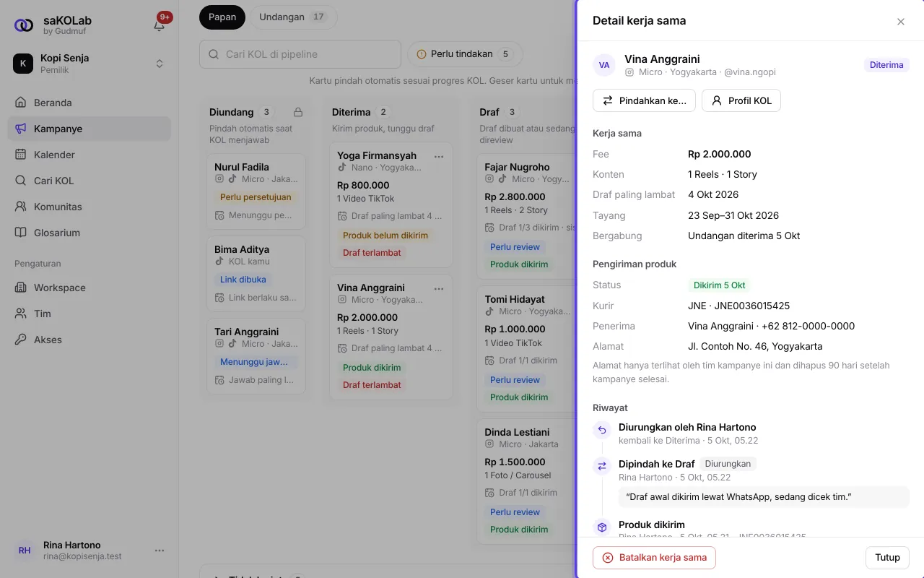
Task: Click the Workspace building icon
Action: tap(21, 288)
